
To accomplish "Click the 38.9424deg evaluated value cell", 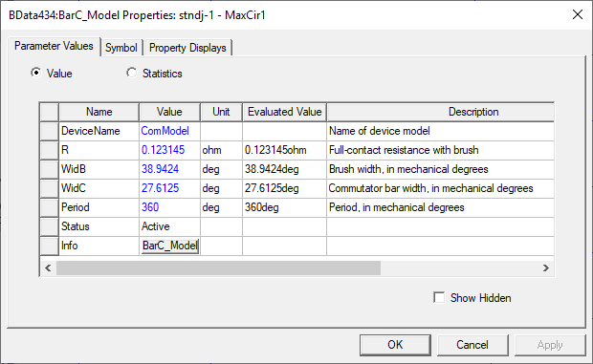I will [284, 169].
